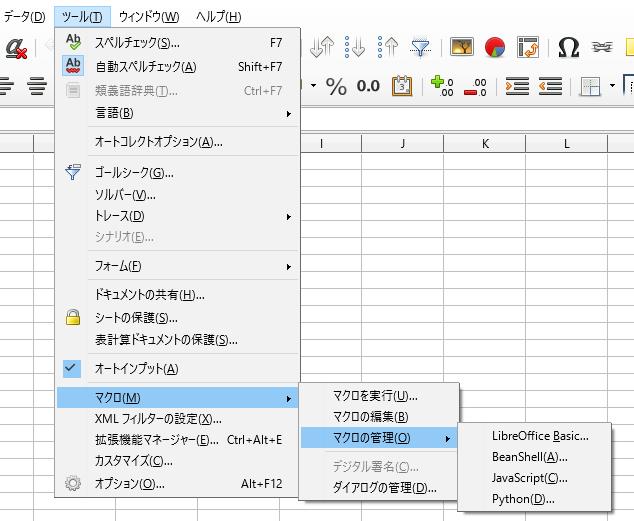This screenshot has width=634, height=521.
Task: Insert an image using the picture icon
Action: tap(462, 47)
